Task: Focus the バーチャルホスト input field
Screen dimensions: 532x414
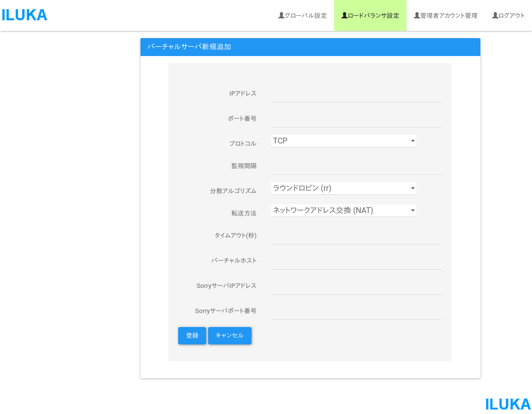Action: point(356,261)
